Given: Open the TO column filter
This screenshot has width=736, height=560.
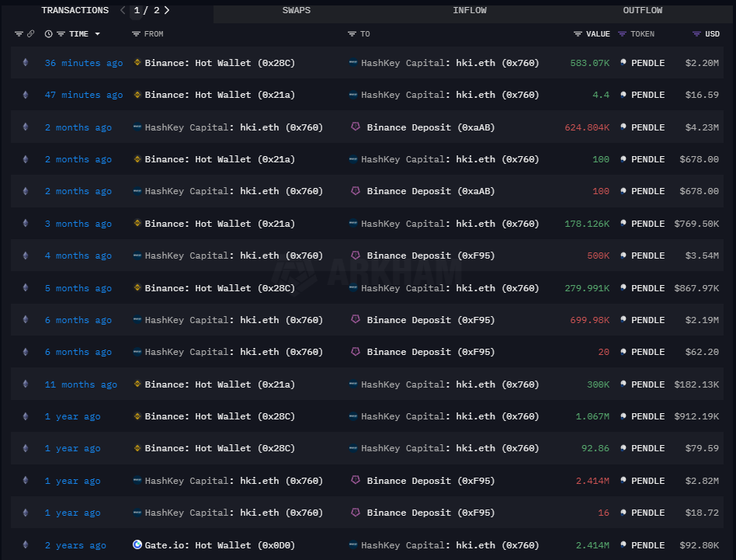Looking at the screenshot, I should [x=352, y=34].
